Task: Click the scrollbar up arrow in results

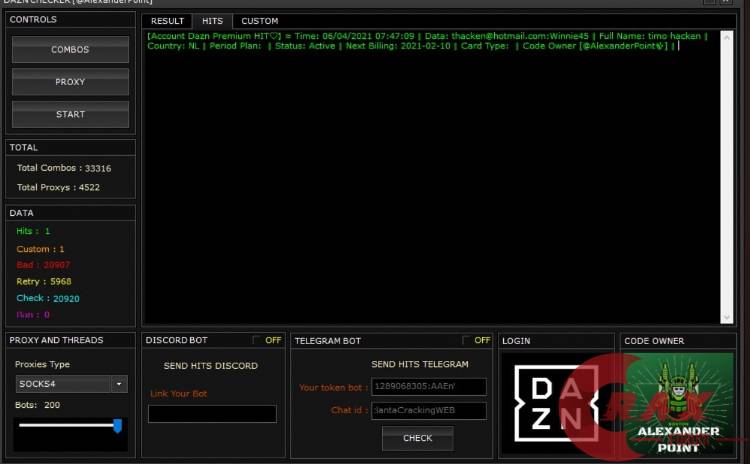Action: (727, 37)
